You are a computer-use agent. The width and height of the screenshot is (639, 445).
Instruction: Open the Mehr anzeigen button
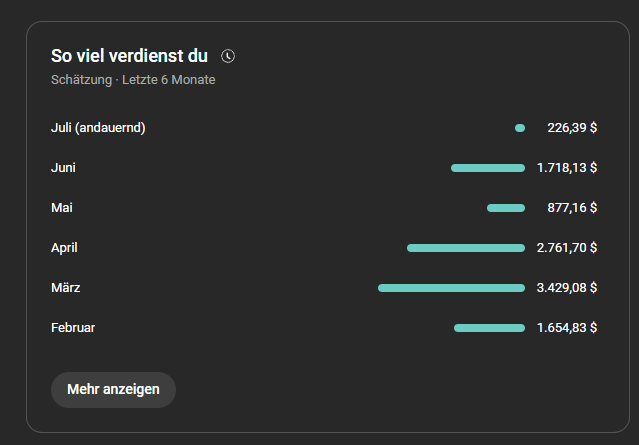[x=113, y=390]
